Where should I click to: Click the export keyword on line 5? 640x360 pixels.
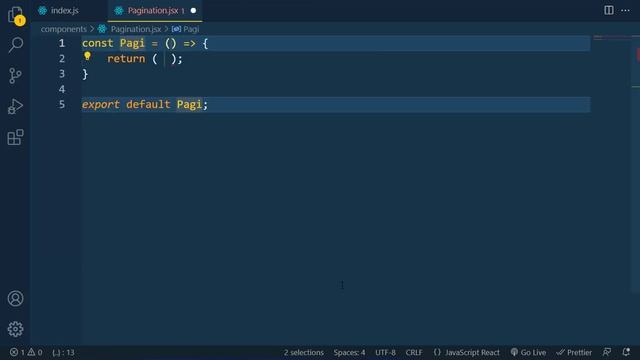(x=100, y=104)
